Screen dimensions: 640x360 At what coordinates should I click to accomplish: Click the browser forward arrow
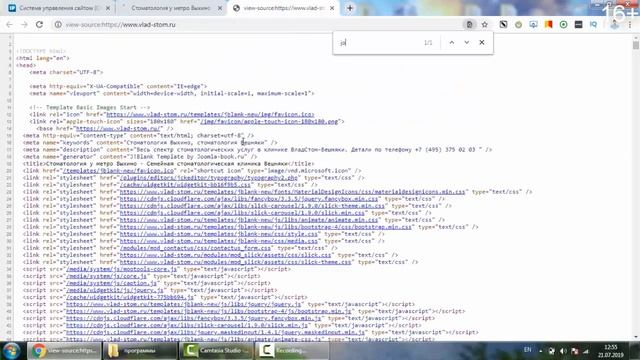coord(24,24)
